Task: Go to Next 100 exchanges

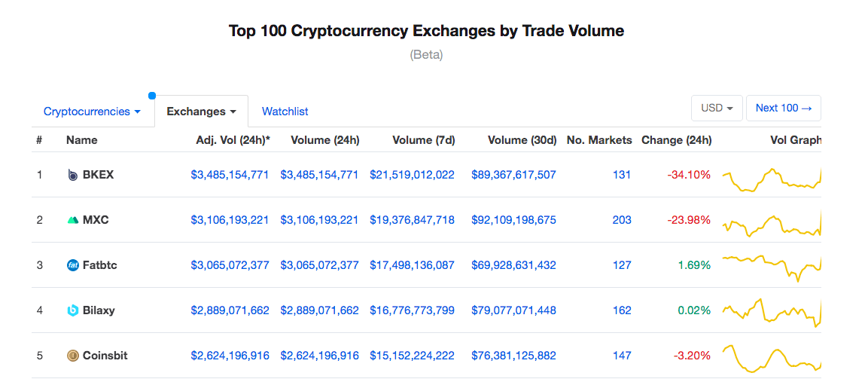Action: [x=783, y=108]
